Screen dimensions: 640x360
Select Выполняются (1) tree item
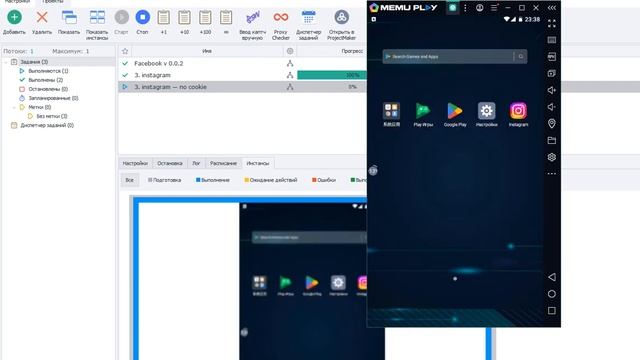pyautogui.click(x=48, y=71)
